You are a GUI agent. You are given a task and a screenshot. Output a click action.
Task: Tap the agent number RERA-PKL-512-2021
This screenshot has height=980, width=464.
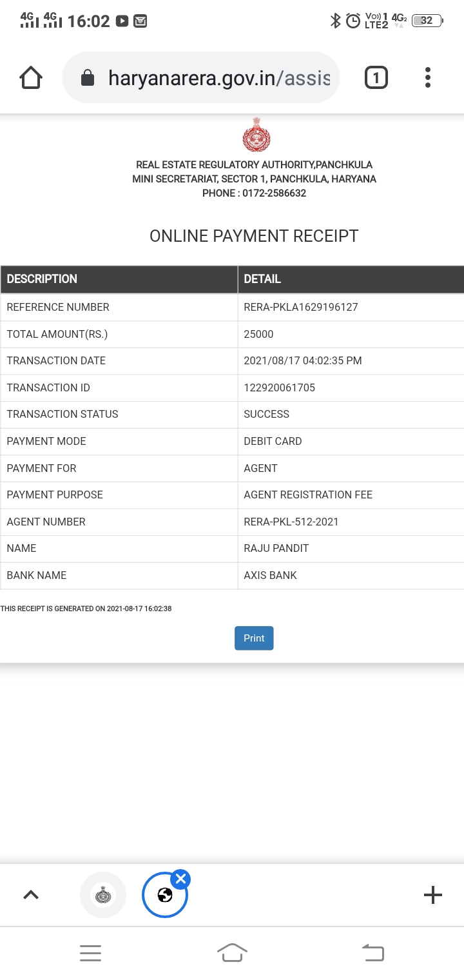click(291, 522)
